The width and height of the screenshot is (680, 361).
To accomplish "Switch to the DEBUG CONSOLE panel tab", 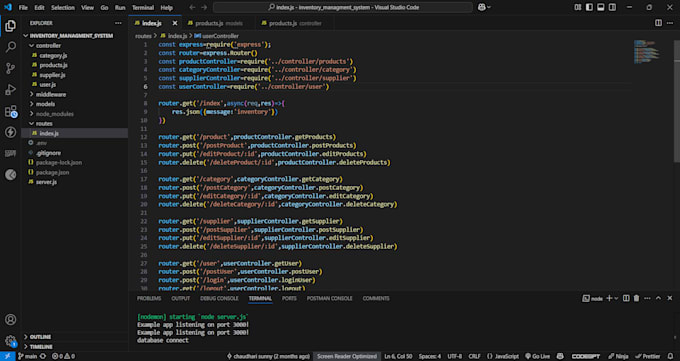I will point(219,299).
